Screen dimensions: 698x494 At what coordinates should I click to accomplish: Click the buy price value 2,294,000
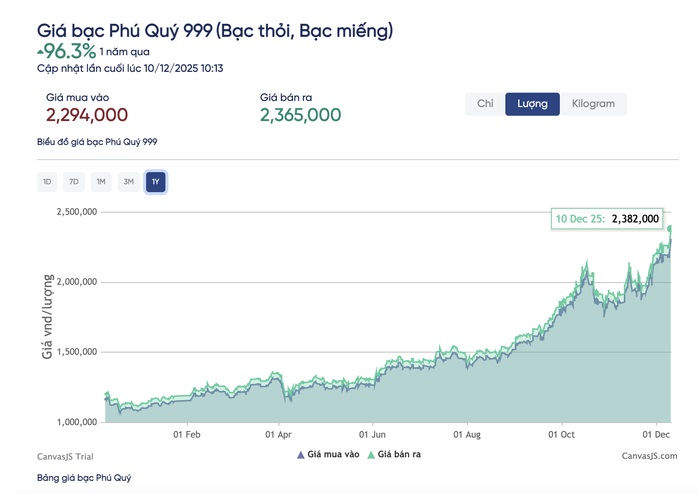pyautogui.click(x=86, y=115)
